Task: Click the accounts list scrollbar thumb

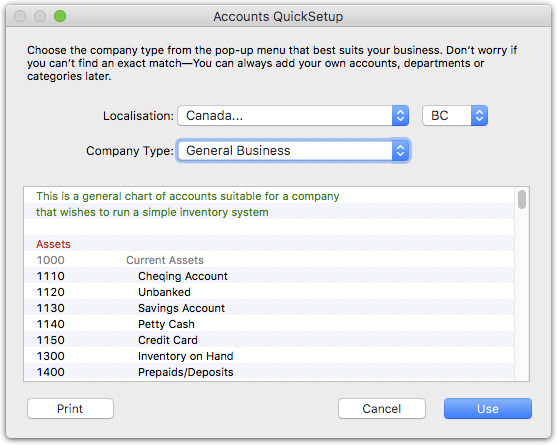Action: pyautogui.click(x=521, y=200)
